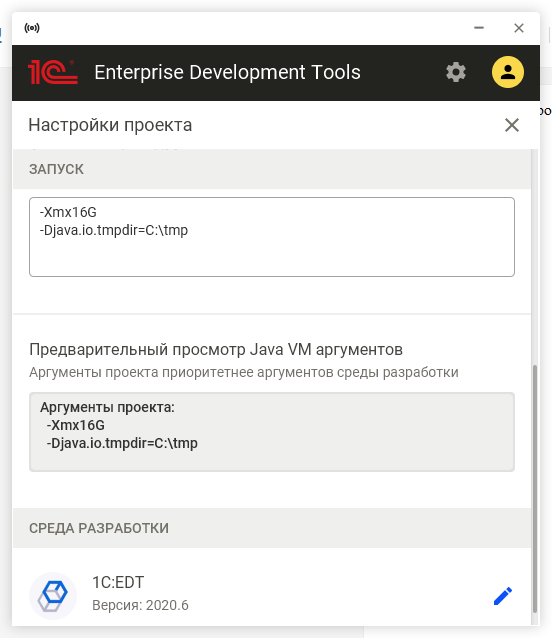Click the Версия: 2020.6 text
Image resolution: width=552 pixels, height=638 pixels.
tap(140, 605)
